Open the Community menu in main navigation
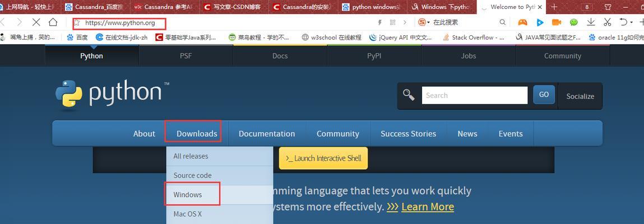The height and width of the screenshot is (224, 644). coord(337,134)
